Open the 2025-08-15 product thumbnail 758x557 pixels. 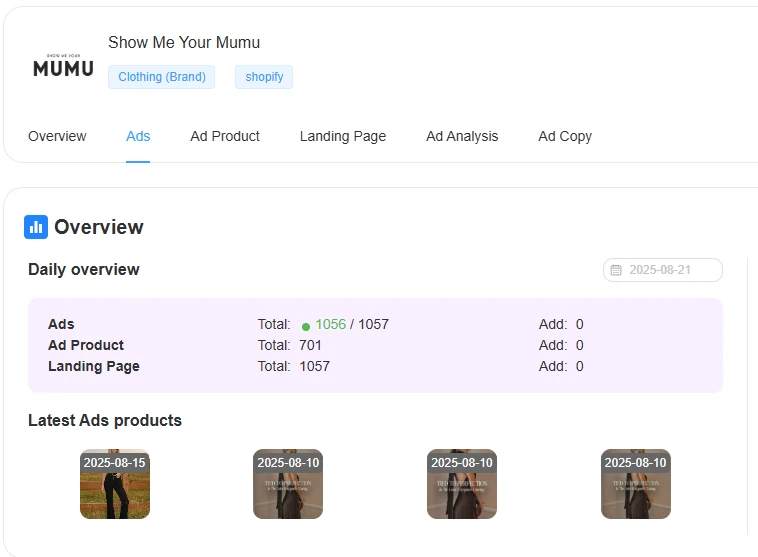[x=115, y=484]
